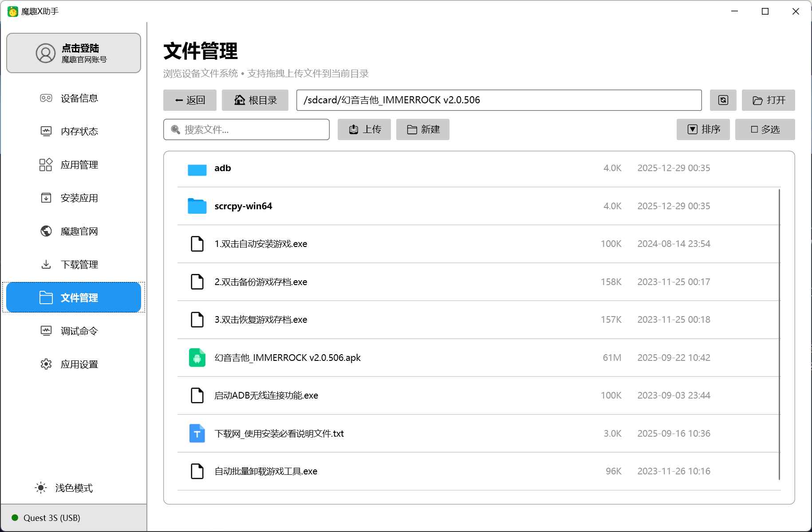The height and width of the screenshot is (532, 812).
Task: Click the user avatar login icon
Action: pos(45,53)
